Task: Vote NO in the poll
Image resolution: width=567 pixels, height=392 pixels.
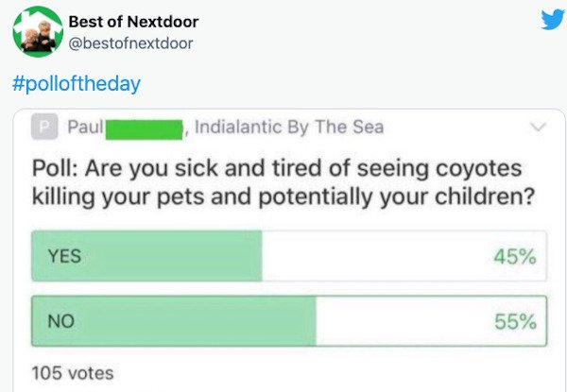Action: pyautogui.click(x=289, y=321)
